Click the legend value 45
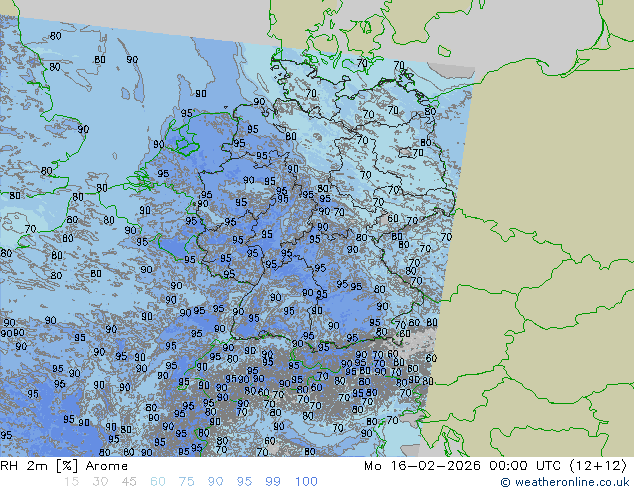Image resolution: width=634 pixels, height=490 pixels. pos(129,482)
